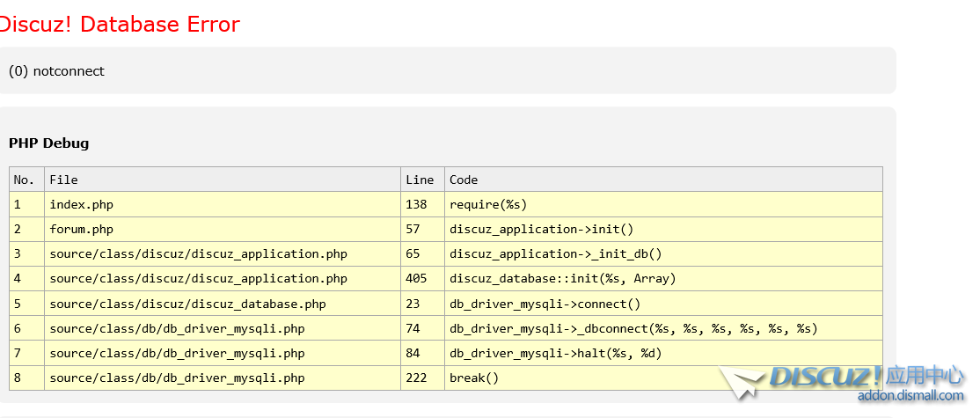Select the "index.php" file cell
980x418 pixels.
pyautogui.click(x=223, y=204)
